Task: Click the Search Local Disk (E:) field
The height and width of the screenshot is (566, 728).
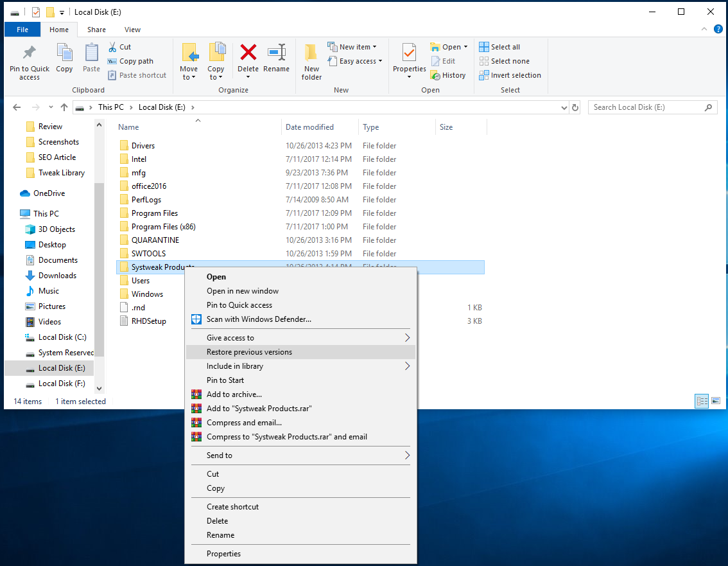Action: pos(652,107)
